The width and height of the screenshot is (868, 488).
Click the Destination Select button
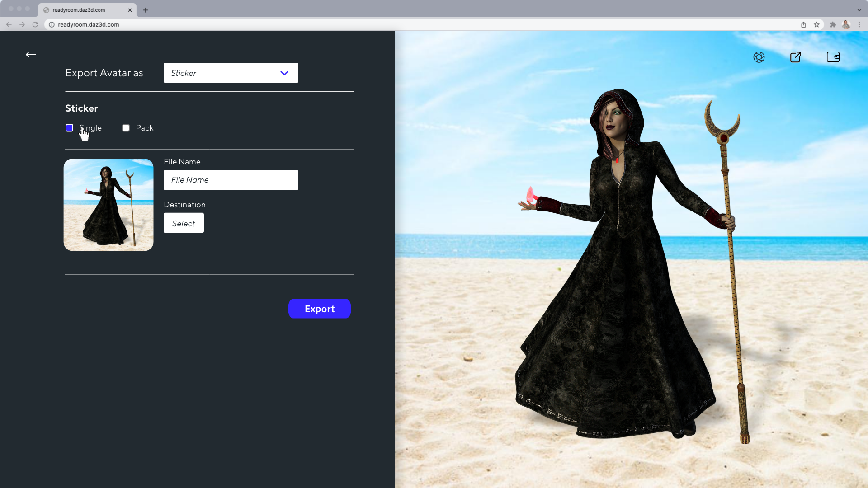[184, 223]
